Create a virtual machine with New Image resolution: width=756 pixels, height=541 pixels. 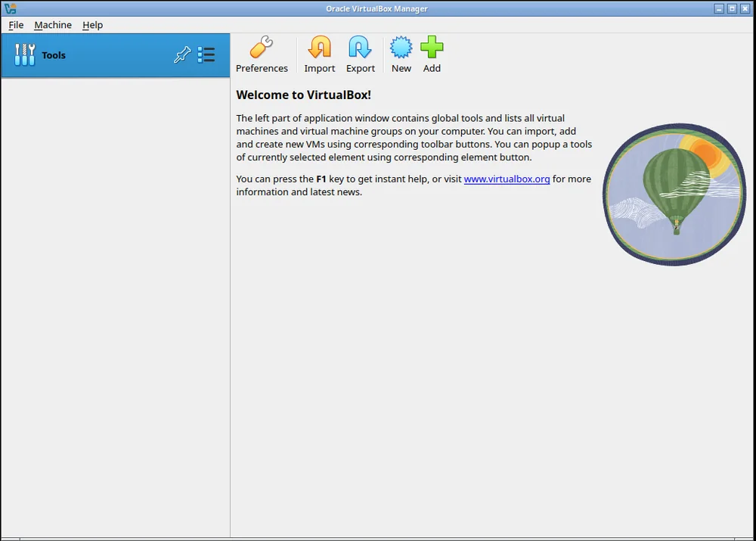(401, 54)
